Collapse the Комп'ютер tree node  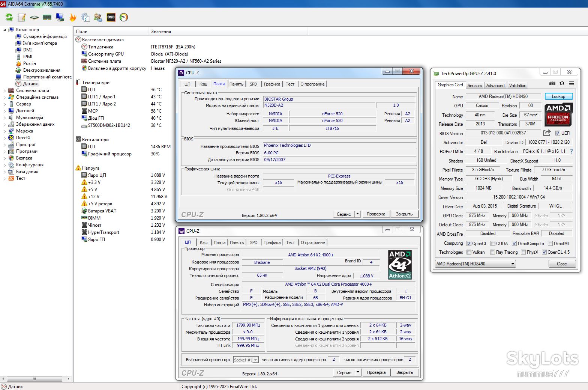(4, 30)
